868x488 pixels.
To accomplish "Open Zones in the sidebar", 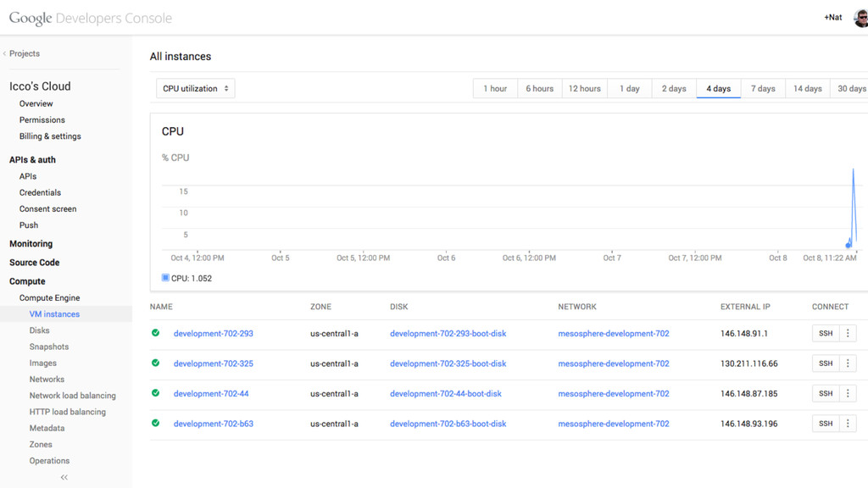I will [x=41, y=445].
